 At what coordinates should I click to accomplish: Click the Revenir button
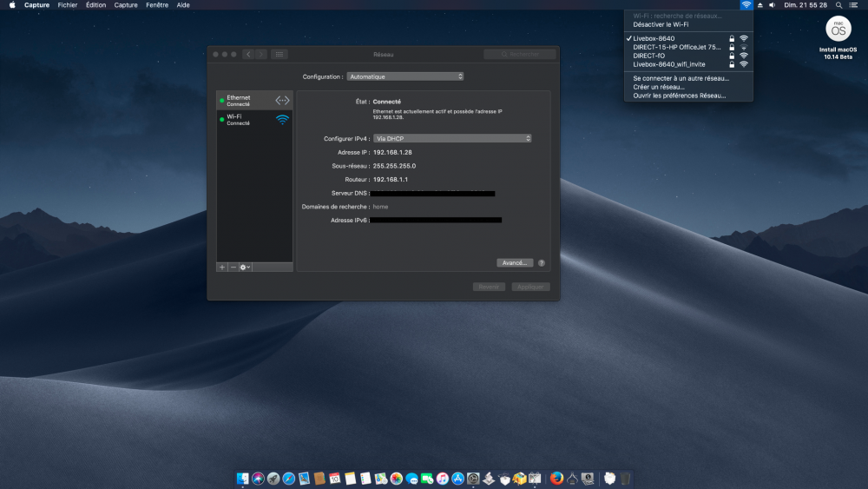[x=489, y=287]
